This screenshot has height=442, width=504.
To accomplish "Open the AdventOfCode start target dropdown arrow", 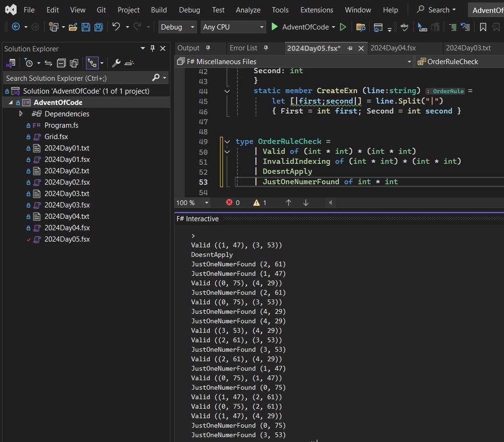I will [333, 27].
